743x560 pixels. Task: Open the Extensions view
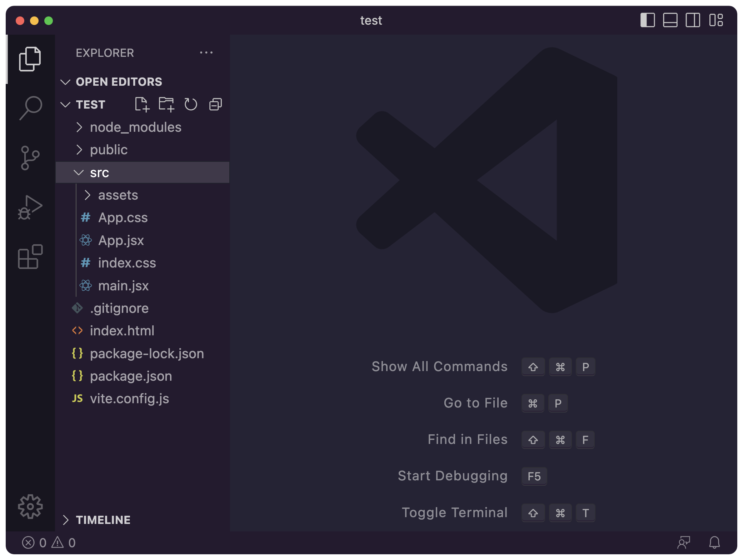pos(30,257)
